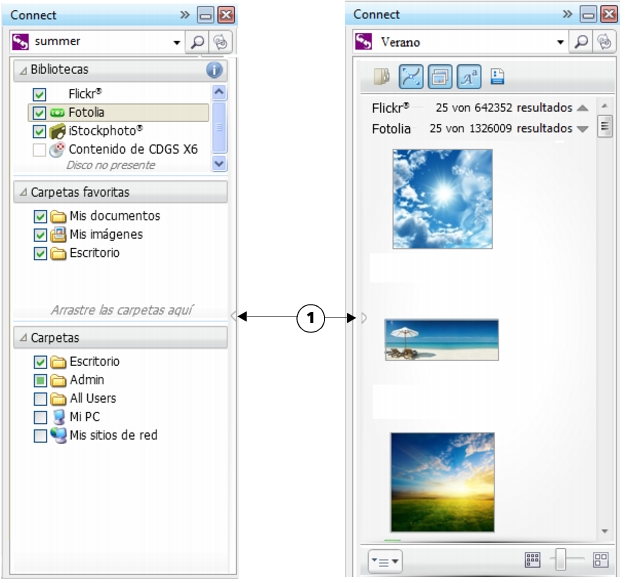Enable the Mi PC folder checkbox
This screenshot has height=583, width=625.
pos(40,417)
